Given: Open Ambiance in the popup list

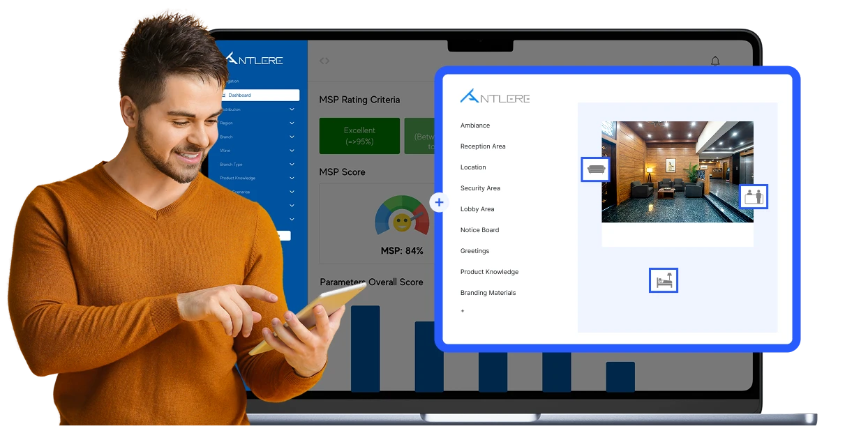Looking at the screenshot, I should [475, 125].
